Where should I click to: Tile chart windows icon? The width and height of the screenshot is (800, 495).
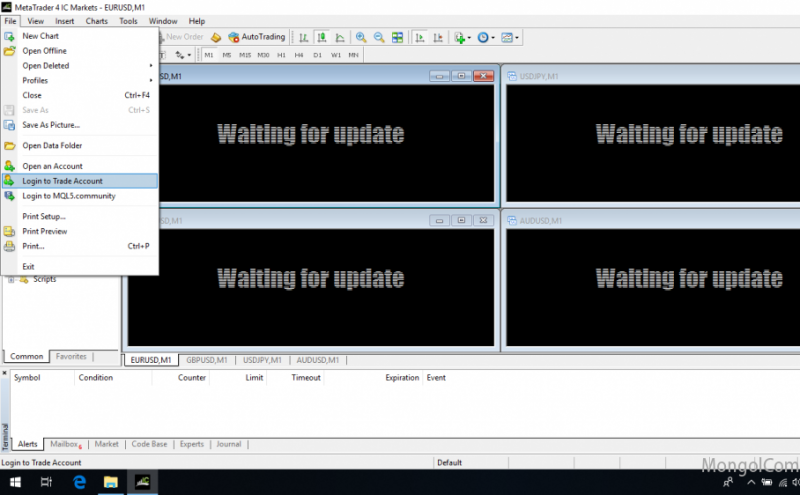pyautogui.click(x=397, y=37)
